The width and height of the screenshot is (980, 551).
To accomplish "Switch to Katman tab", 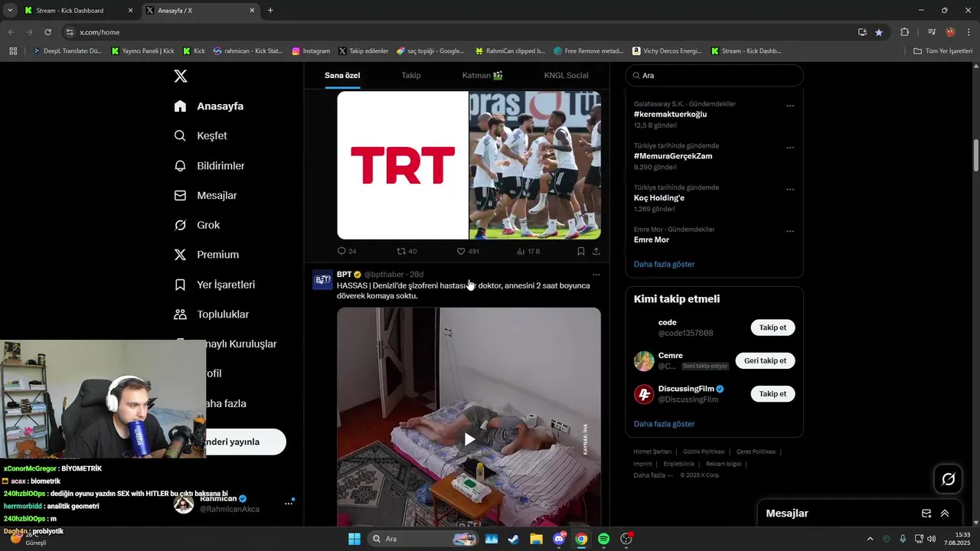I will (482, 76).
